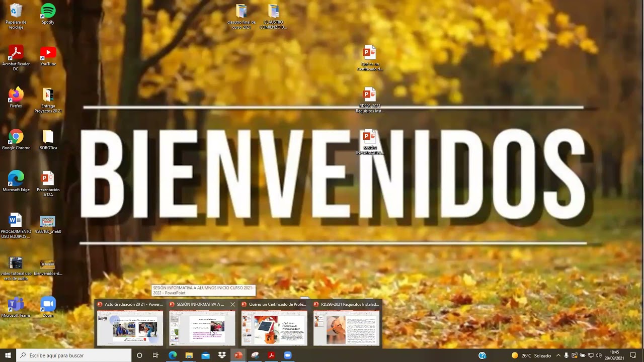Open SESIÓN INFORMATIVA desktop presentation file
644x362 pixels.
pos(370,142)
